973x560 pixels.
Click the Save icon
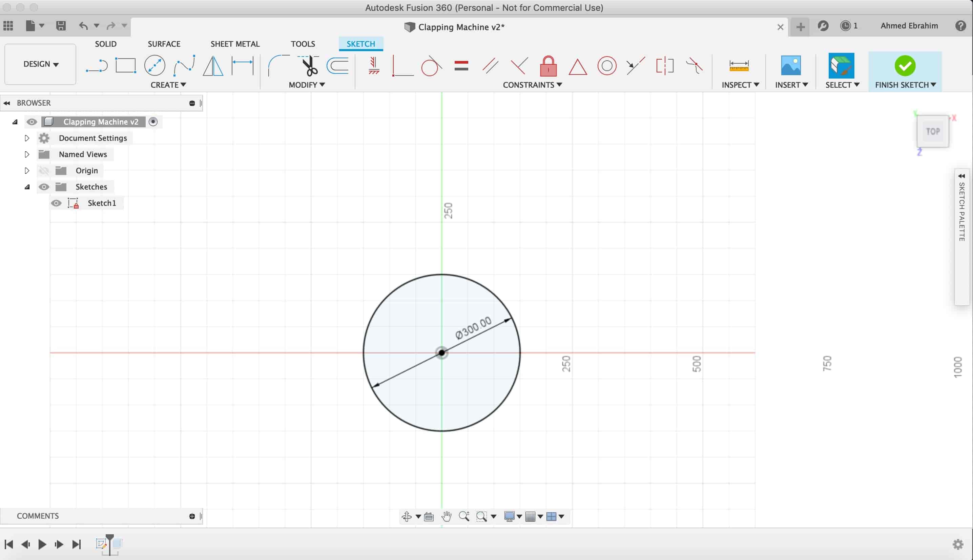tap(61, 26)
